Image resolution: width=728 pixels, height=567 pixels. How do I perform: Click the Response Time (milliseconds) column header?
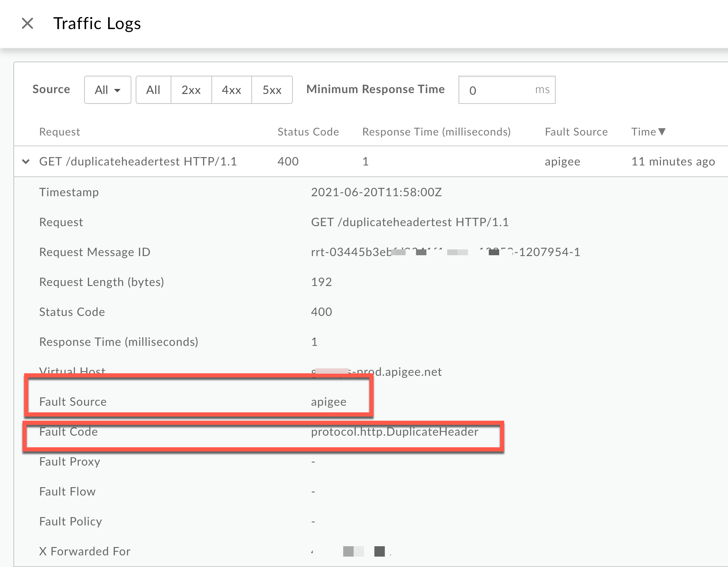pyautogui.click(x=436, y=132)
